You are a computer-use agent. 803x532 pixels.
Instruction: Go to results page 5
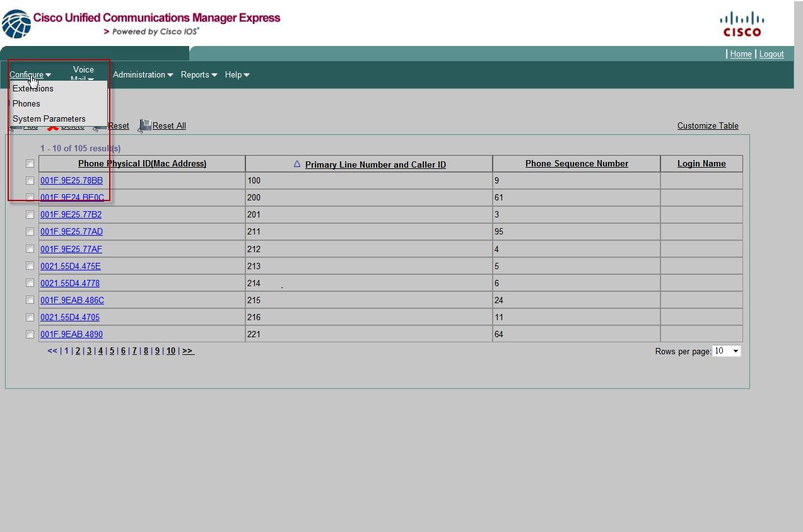tap(112, 351)
